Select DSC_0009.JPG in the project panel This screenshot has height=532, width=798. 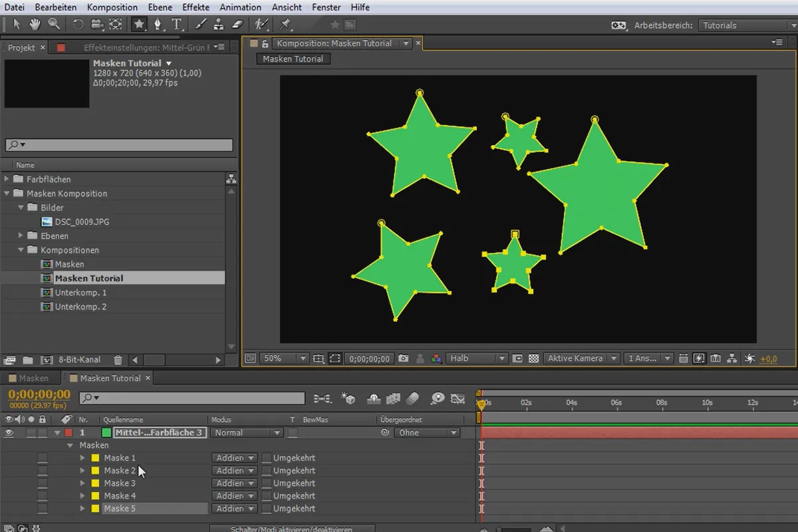tap(82, 221)
